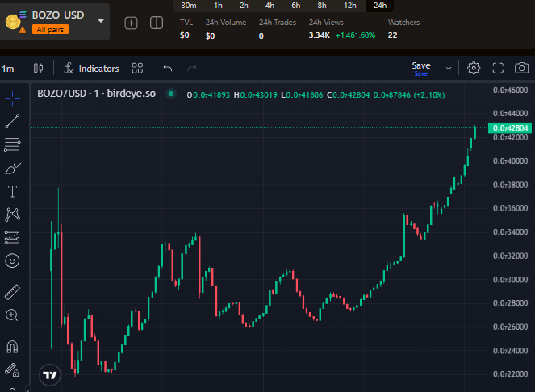The width and height of the screenshot is (535, 392).
Task: Open the Fibonacci retracement tool
Action: pos(12,144)
